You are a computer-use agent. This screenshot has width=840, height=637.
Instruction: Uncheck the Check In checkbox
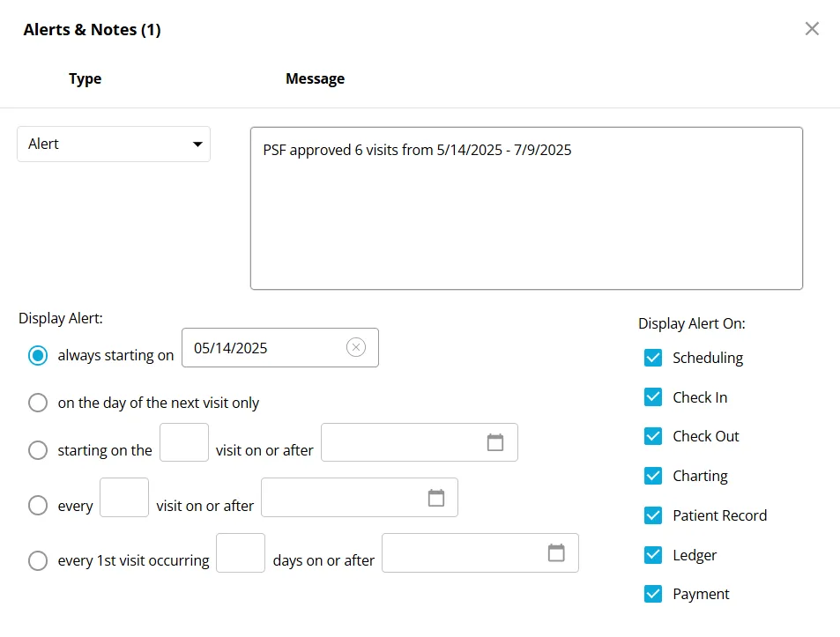pyautogui.click(x=653, y=397)
